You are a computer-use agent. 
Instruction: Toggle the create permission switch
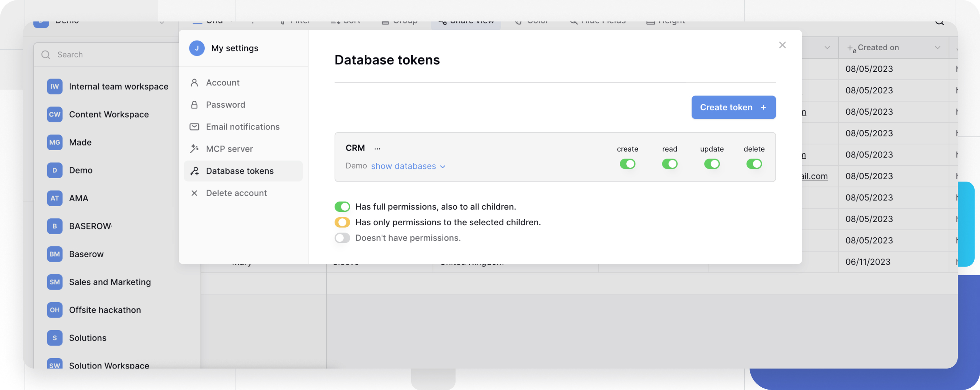point(627,164)
